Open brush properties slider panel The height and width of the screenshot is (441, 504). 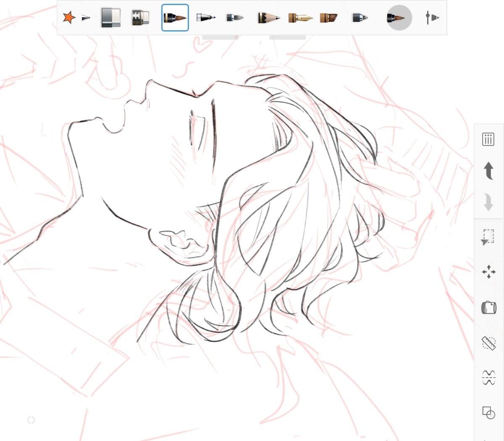tap(432, 18)
